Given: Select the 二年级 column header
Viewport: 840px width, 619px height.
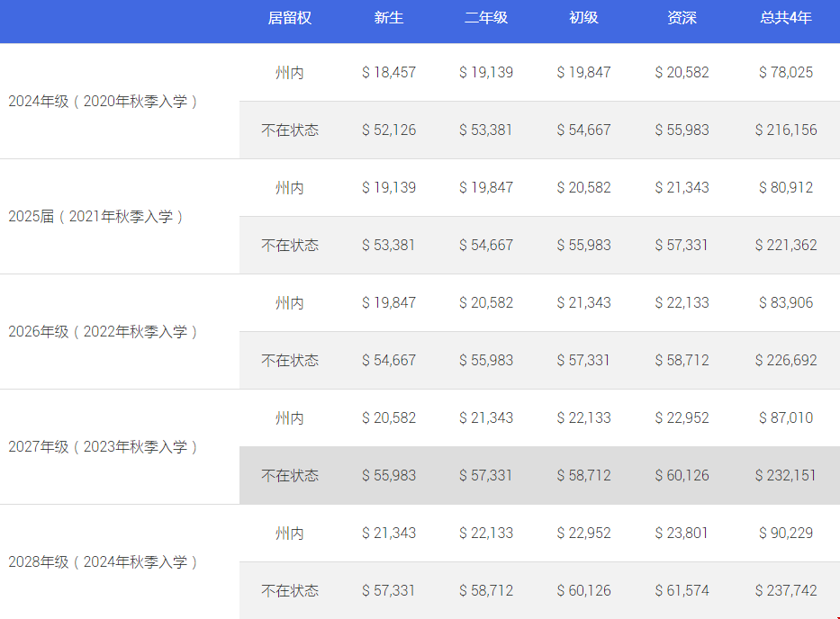Looking at the screenshot, I should 486,18.
